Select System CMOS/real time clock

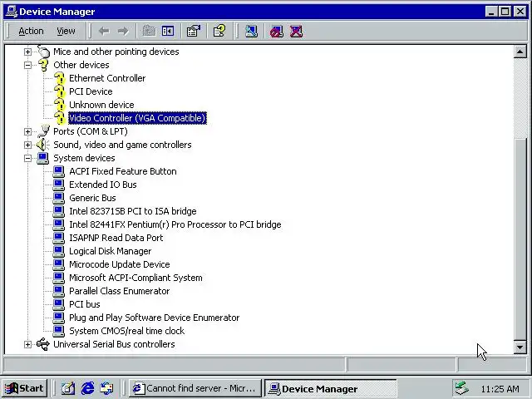coord(126,331)
